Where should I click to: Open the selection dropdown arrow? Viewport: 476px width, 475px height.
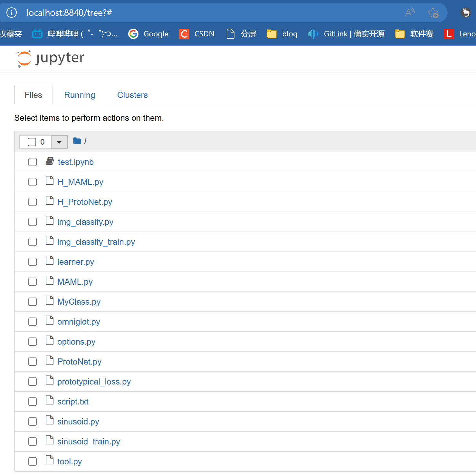pyautogui.click(x=59, y=142)
